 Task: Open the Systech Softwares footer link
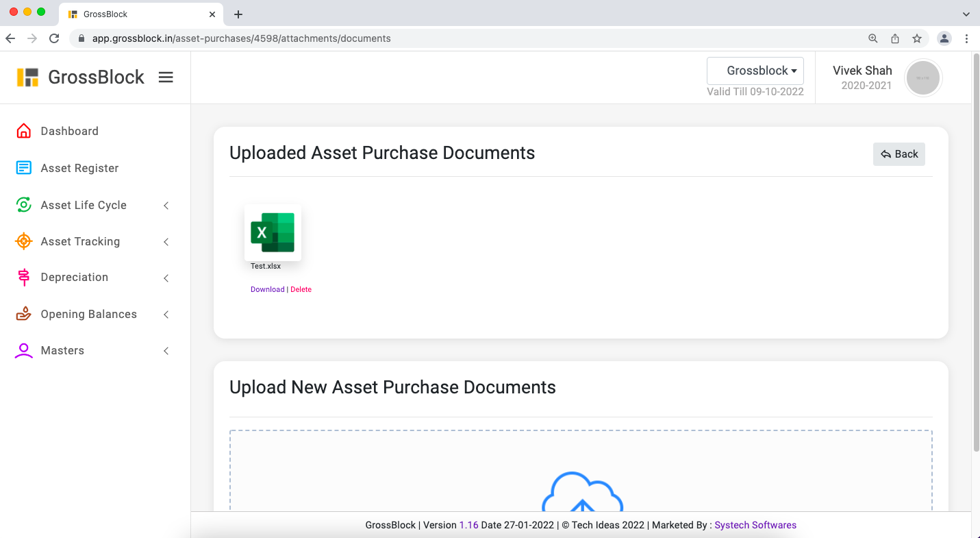755,525
